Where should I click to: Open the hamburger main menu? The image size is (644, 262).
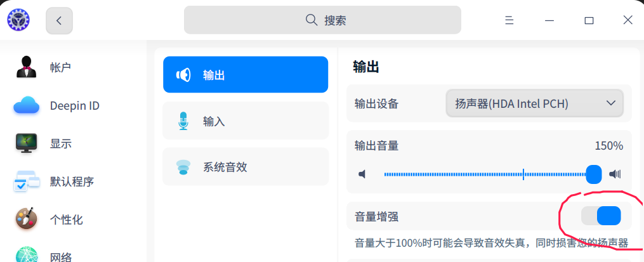pos(509,20)
